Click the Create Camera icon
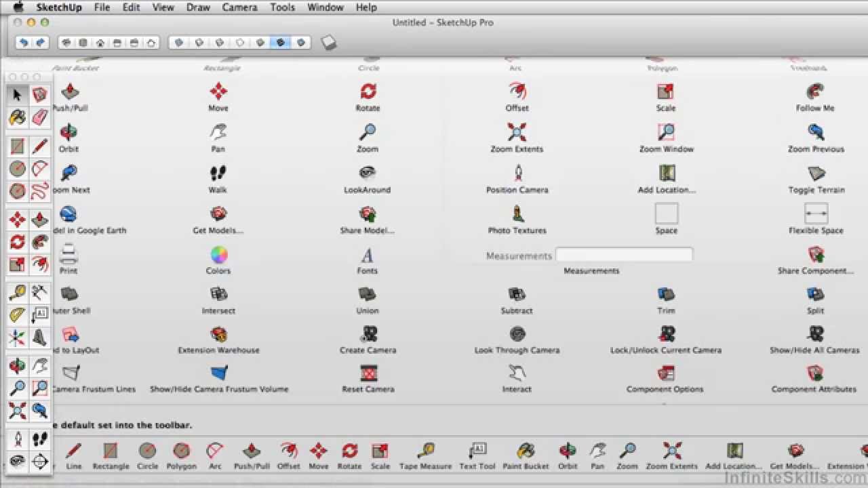Viewport: 868px width, 488px height. tap(368, 333)
